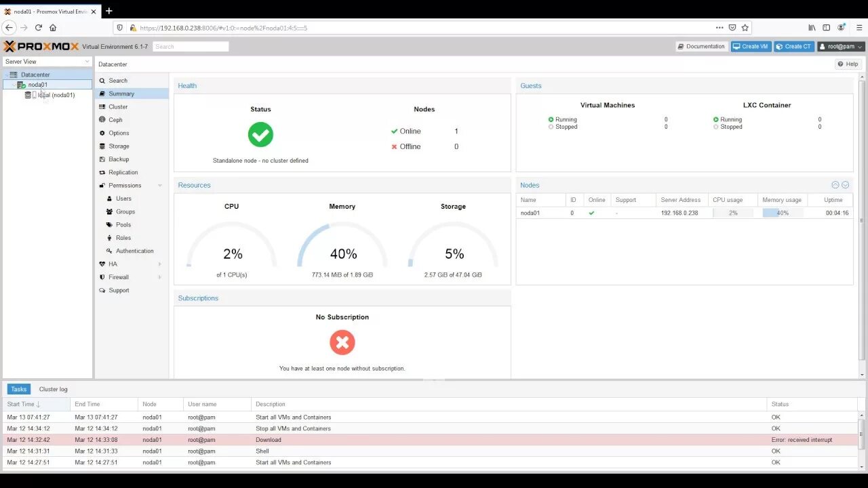
Task: Click the Pools tags icon
Action: point(109,224)
